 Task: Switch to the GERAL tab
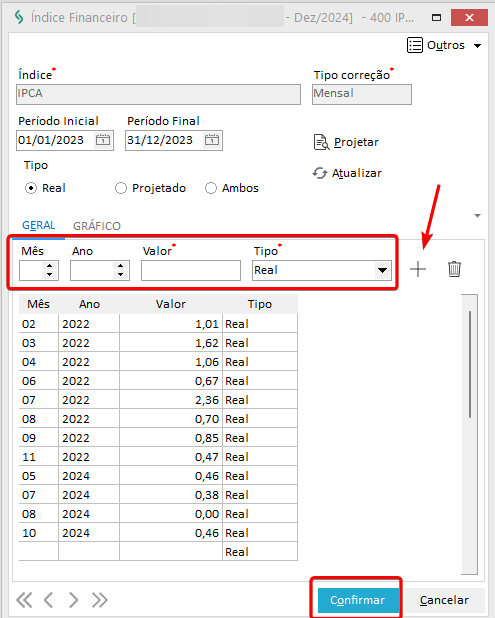39,225
